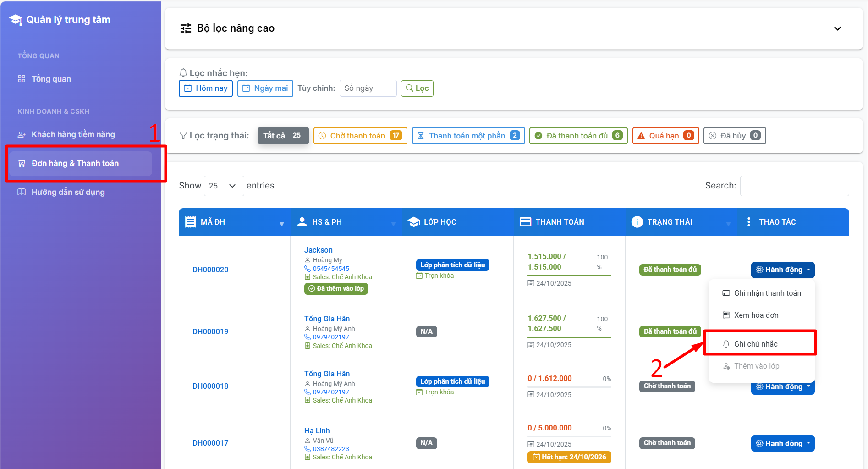Choose Xem hóa đơn from the menu

[x=756, y=315]
